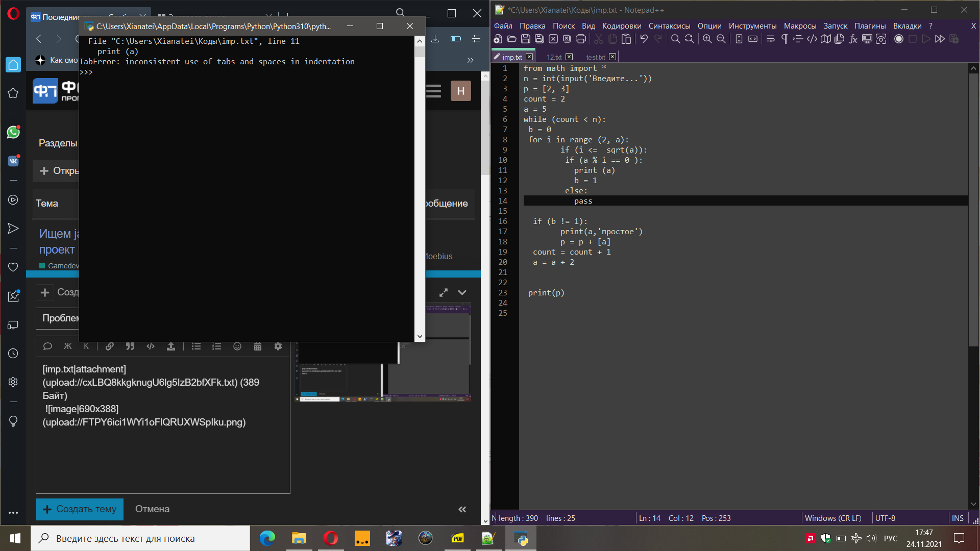Screen dimensions: 980x551
Task: Open Opera sidebar settings gear
Action: click(13, 382)
